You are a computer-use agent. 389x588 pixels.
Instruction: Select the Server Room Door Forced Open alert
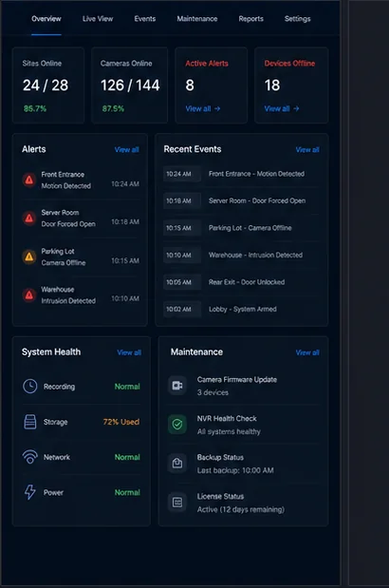80,218
